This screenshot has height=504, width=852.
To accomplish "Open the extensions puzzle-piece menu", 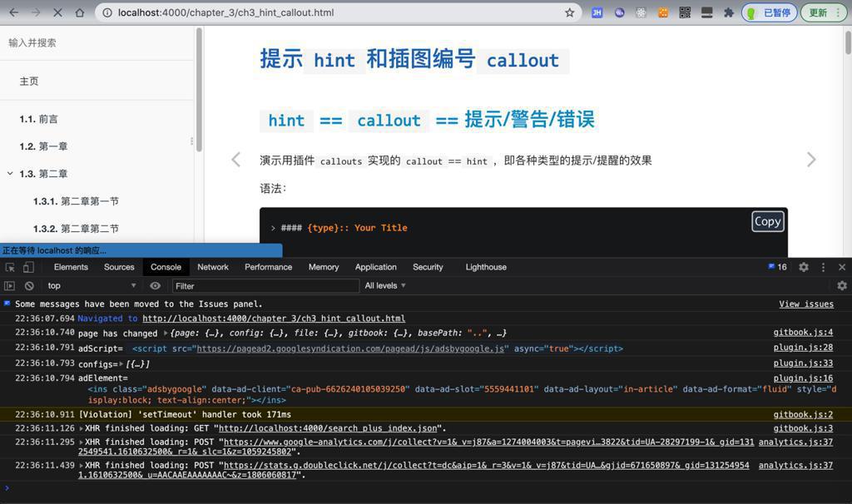I will (x=729, y=12).
